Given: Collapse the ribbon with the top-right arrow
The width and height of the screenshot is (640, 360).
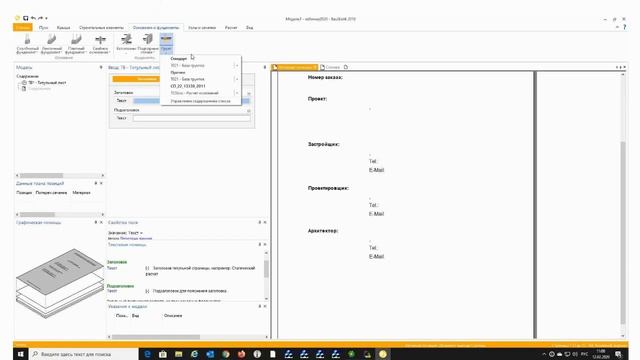Looking at the screenshot, I should (617, 27).
